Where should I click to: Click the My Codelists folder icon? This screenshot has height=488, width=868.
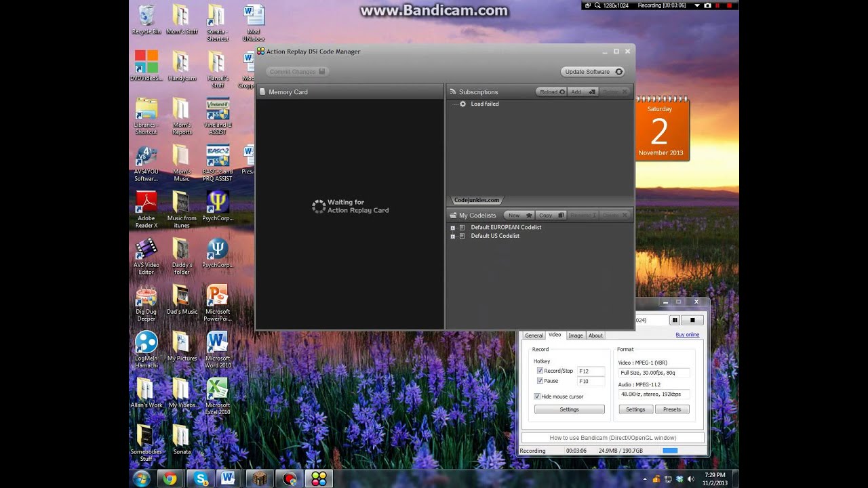[453, 215]
